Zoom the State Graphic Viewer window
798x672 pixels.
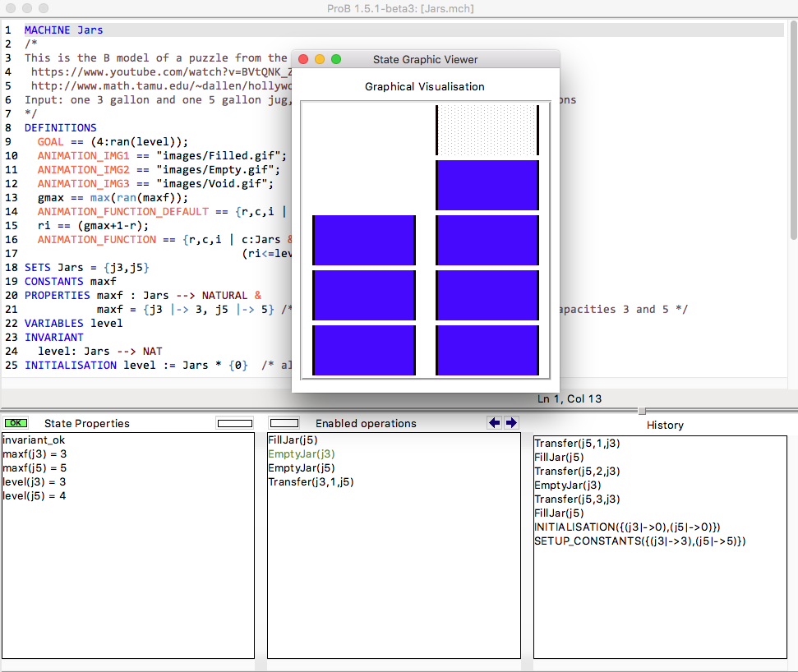click(336, 59)
